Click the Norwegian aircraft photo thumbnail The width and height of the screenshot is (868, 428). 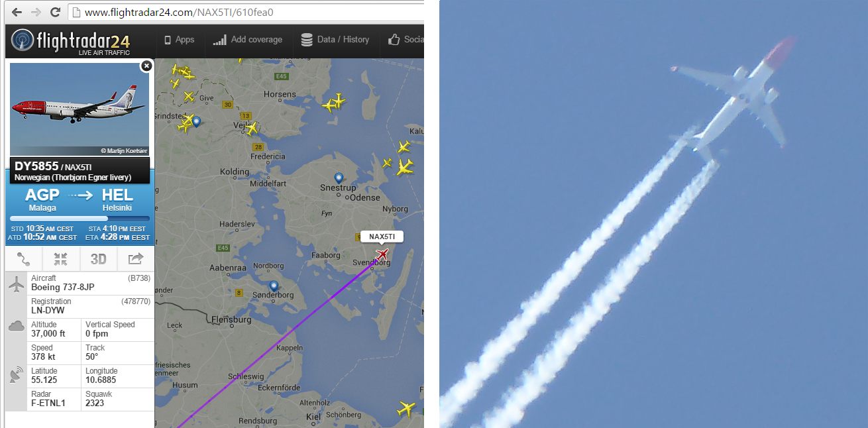pyautogui.click(x=80, y=109)
